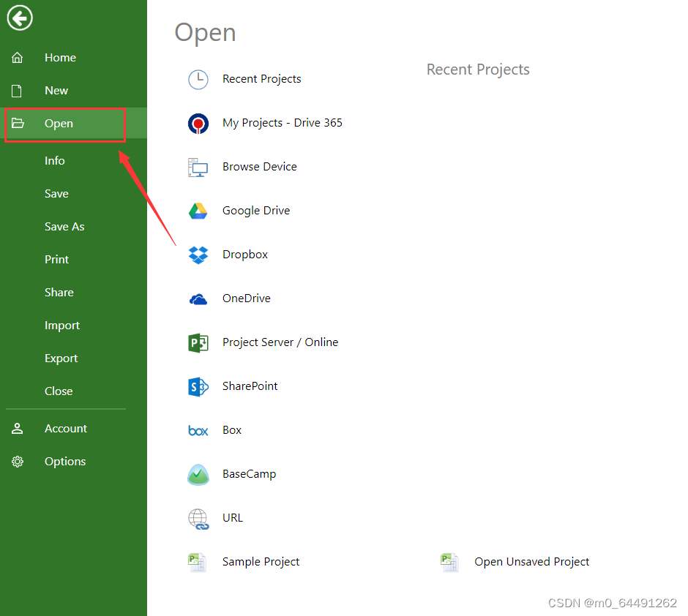Select SharePoint location text
This screenshot has width=688, height=616.
[x=250, y=386]
